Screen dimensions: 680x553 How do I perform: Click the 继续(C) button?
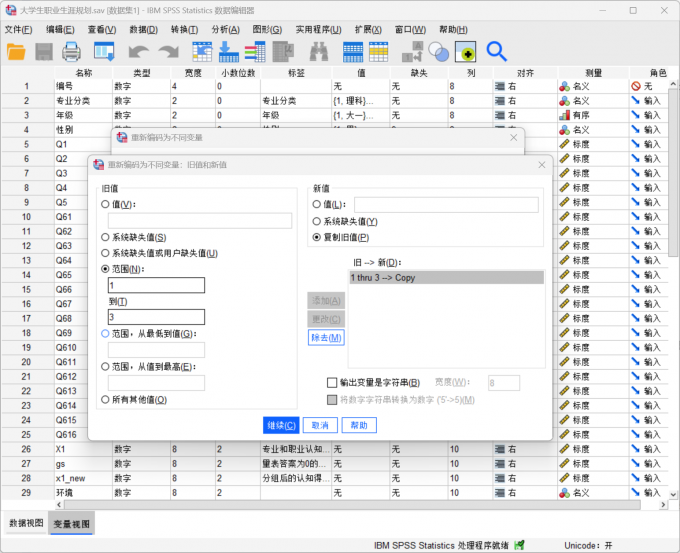pyautogui.click(x=281, y=425)
